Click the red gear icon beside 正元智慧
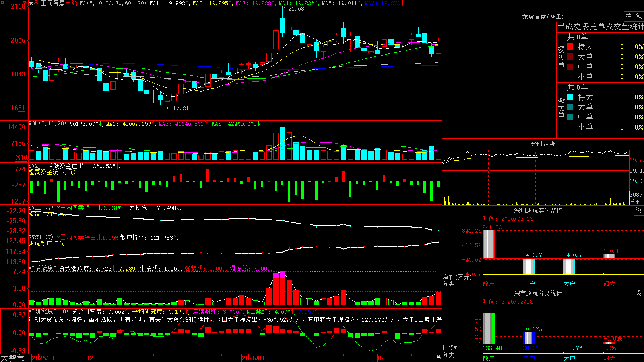This screenshot has width=644, height=362. [x=37, y=2]
